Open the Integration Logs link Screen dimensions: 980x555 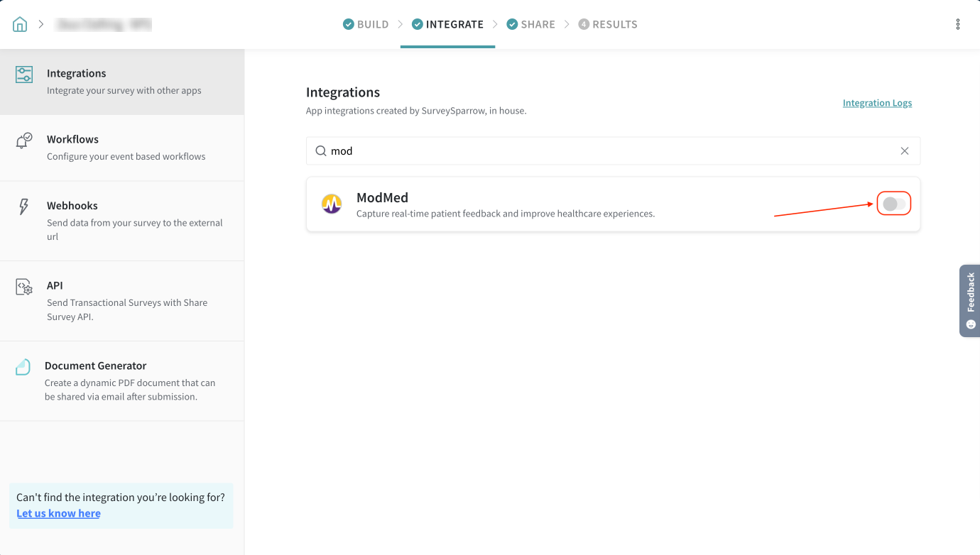(x=877, y=103)
